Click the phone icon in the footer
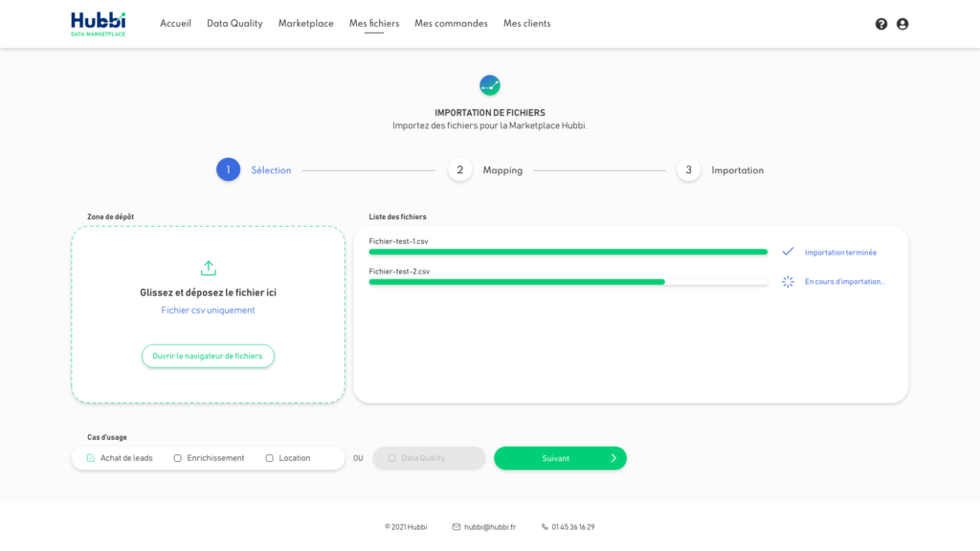This screenshot has width=980, height=551. pos(545,526)
